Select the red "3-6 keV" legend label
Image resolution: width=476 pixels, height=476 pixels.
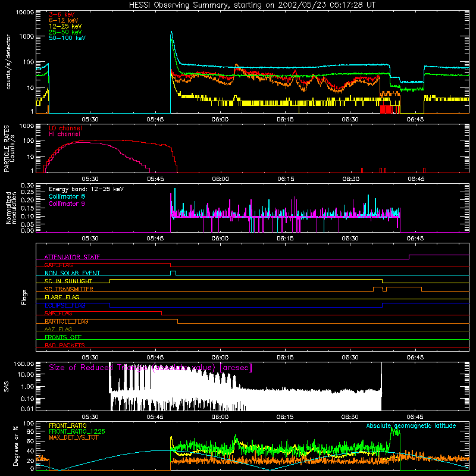point(62,14)
